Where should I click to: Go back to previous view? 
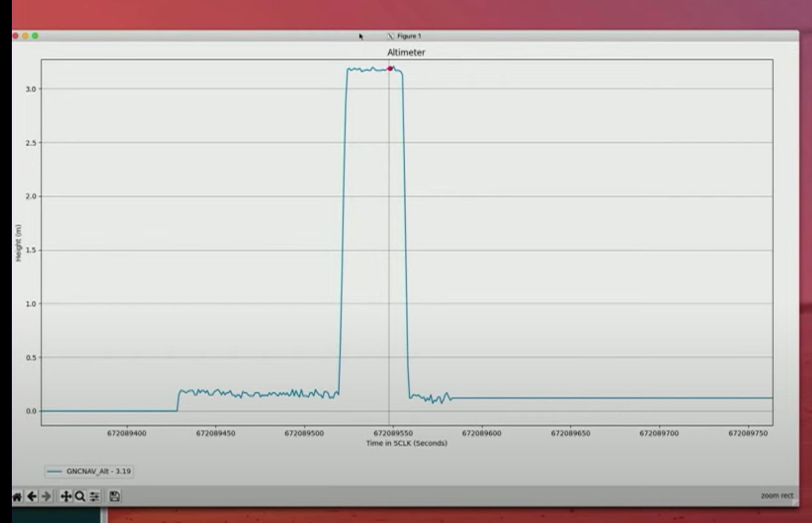[x=32, y=496]
